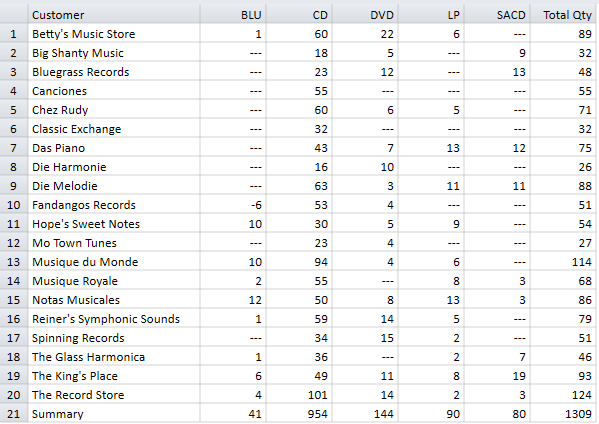The image size is (599, 424).
Task: Click Das Piano CD value 43
Action: tap(299, 148)
